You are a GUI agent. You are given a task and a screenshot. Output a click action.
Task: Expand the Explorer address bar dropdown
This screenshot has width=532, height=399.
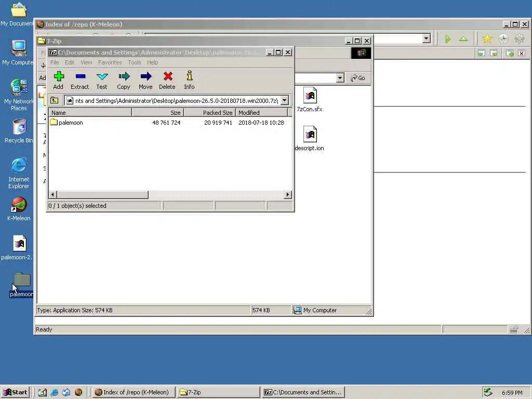point(340,78)
